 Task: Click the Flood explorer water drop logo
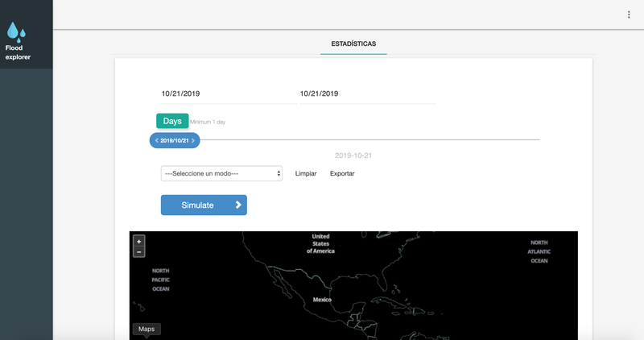click(16, 31)
